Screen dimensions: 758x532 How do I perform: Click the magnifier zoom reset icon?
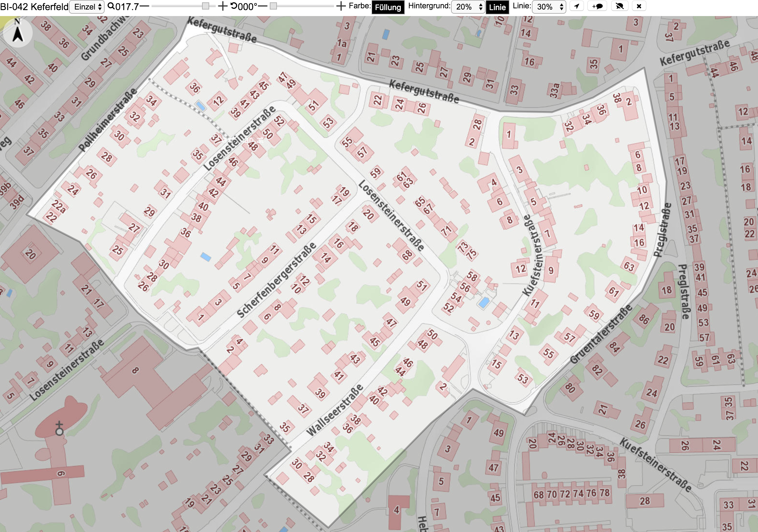(111, 6)
